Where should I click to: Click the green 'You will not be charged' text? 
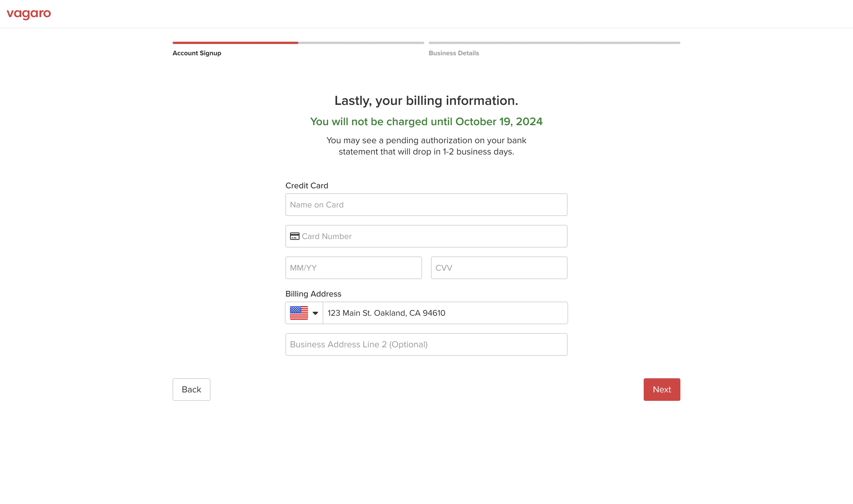(426, 121)
